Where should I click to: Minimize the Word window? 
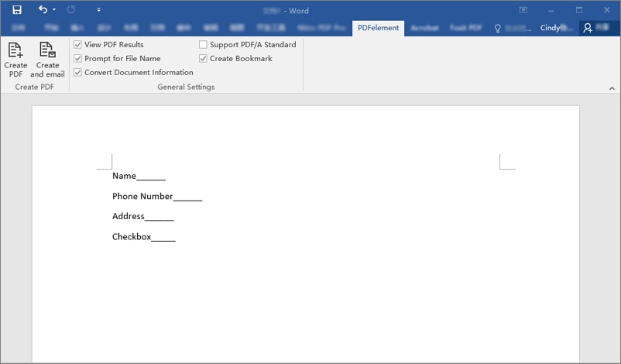tap(551, 10)
